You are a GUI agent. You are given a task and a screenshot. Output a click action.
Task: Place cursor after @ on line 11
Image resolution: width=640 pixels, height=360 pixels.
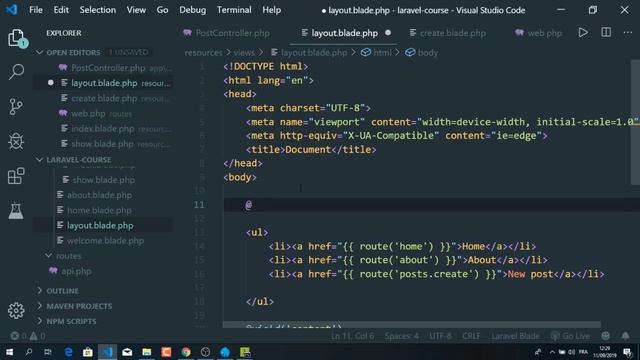252,204
